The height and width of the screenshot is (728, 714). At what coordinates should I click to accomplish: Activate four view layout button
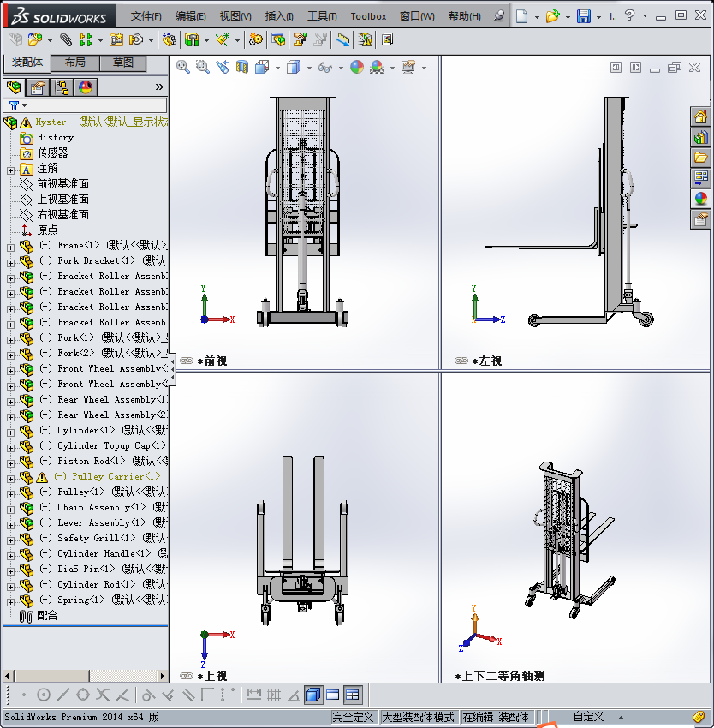353,695
